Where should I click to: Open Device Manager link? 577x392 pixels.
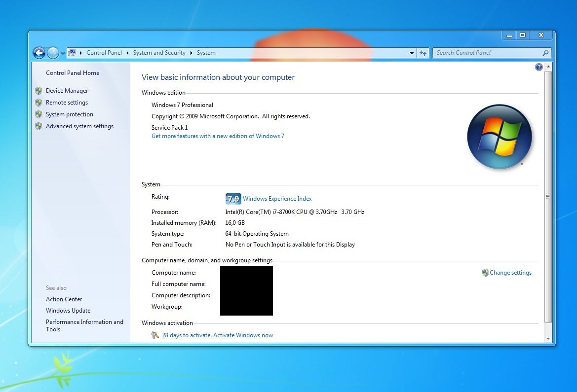click(67, 90)
